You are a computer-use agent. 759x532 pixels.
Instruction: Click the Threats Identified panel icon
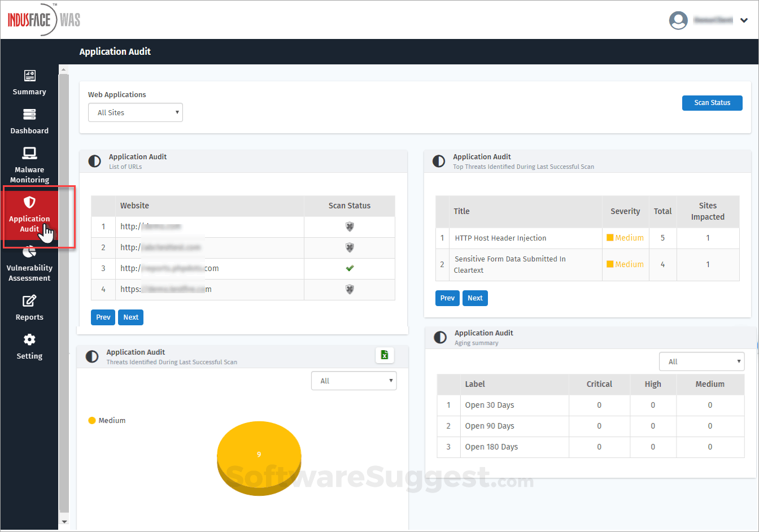(91, 356)
